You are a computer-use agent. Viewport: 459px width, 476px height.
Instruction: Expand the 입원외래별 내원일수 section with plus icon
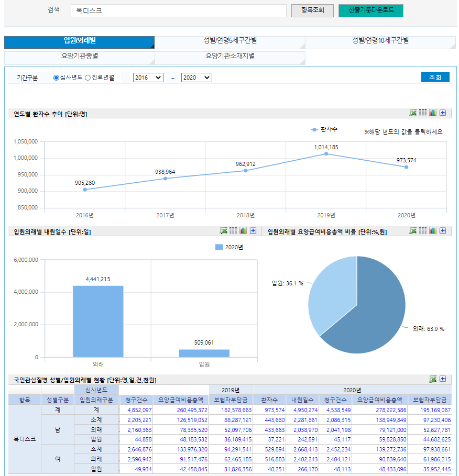click(x=253, y=231)
